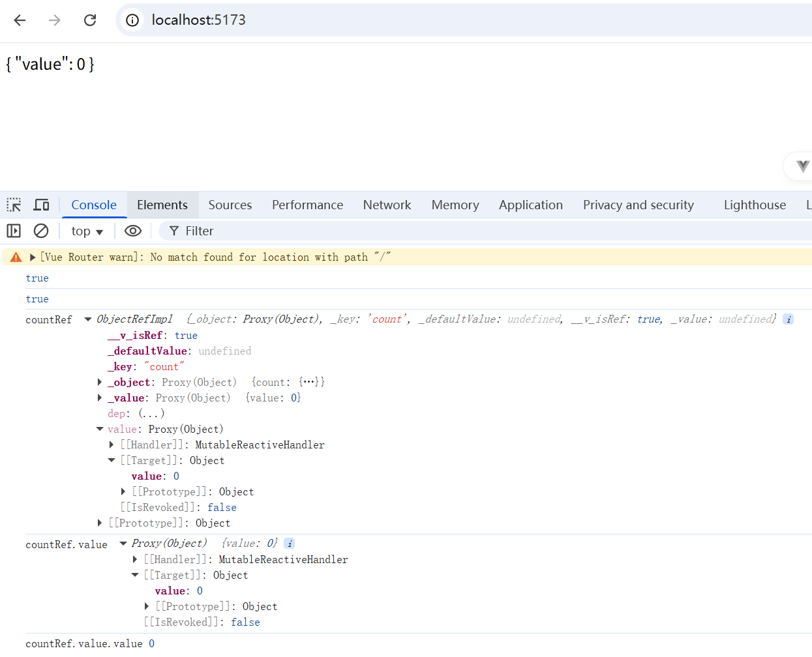Click the countRef.value.value 0 log line

[x=90, y=643]
